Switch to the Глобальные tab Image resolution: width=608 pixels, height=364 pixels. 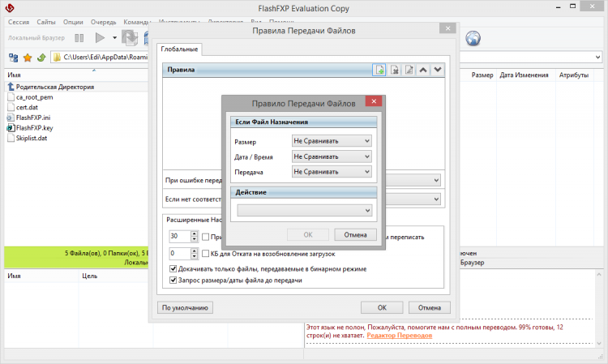point(179,49)
